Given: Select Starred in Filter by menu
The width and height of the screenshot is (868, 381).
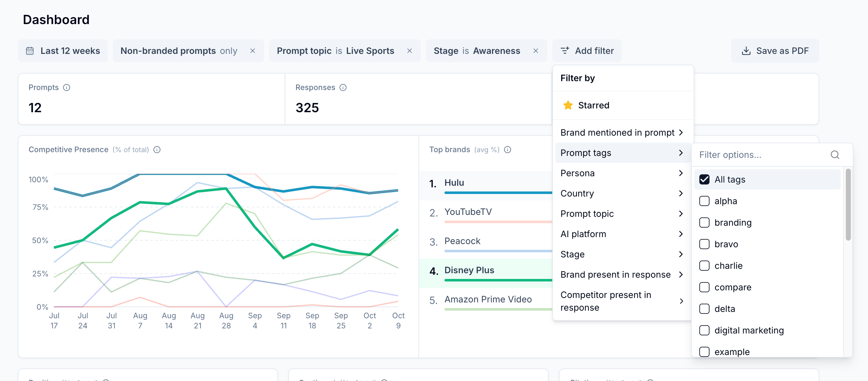Looking at the screenshot, I should (x=593, y=106).
